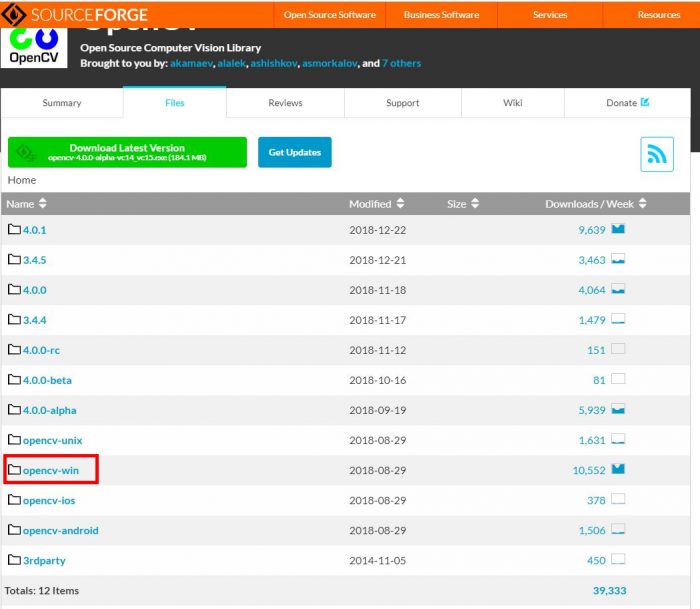Open the 4.0.1 folder link
700x609 pixels.
[34, 230]
